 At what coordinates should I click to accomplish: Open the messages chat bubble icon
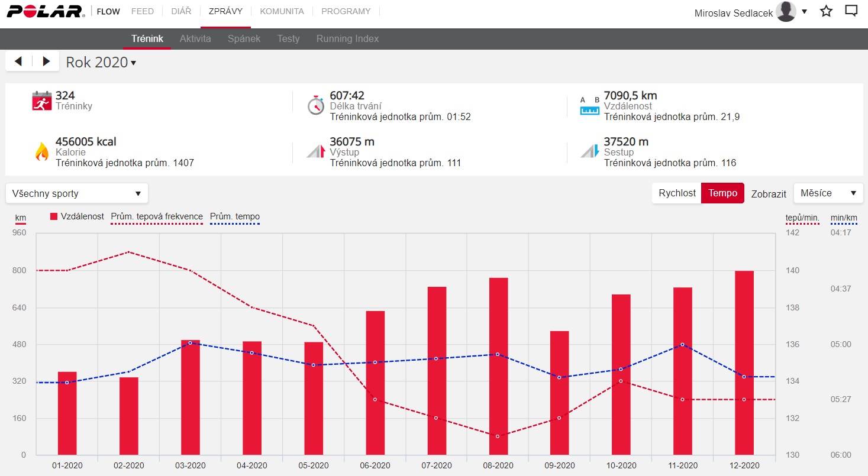pos(851,11)
